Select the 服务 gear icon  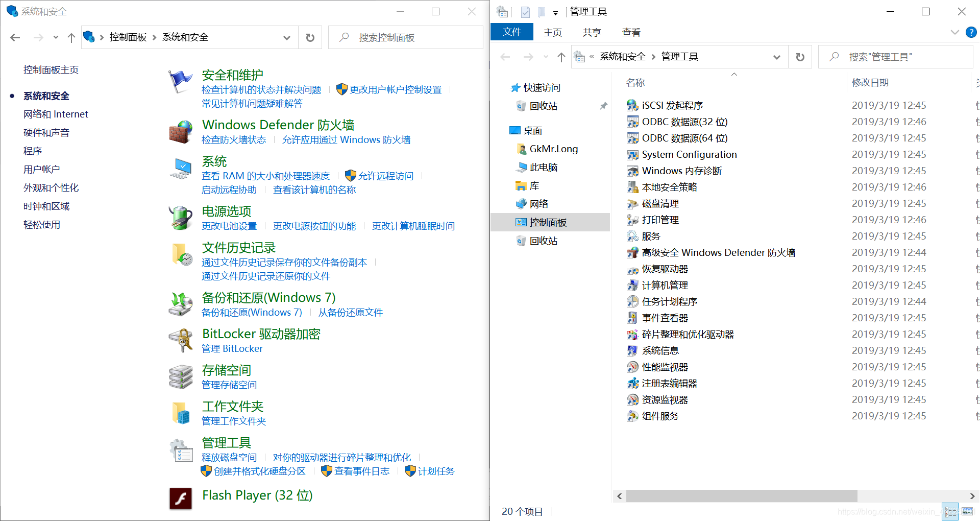point(632,236)
